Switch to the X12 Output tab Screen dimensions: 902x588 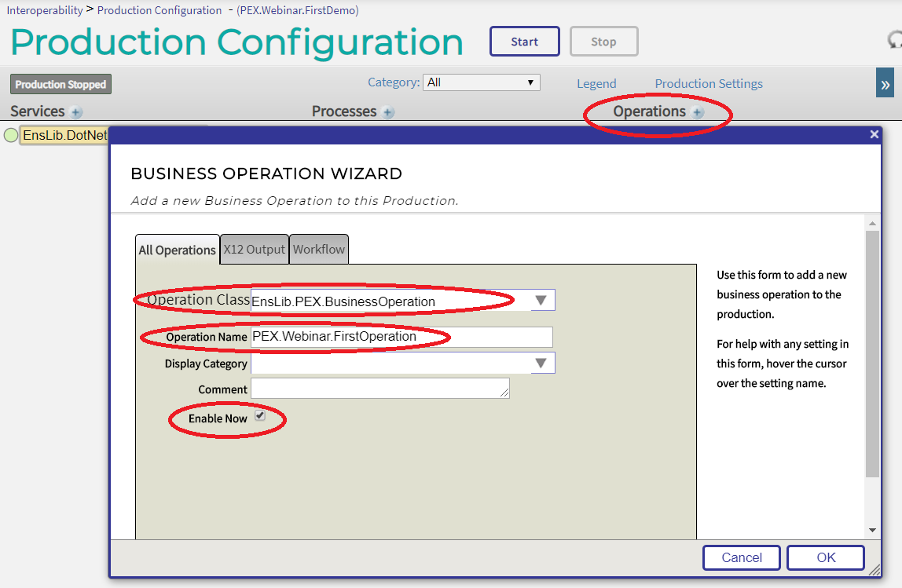pyautogui.click(x=254, y=249)
